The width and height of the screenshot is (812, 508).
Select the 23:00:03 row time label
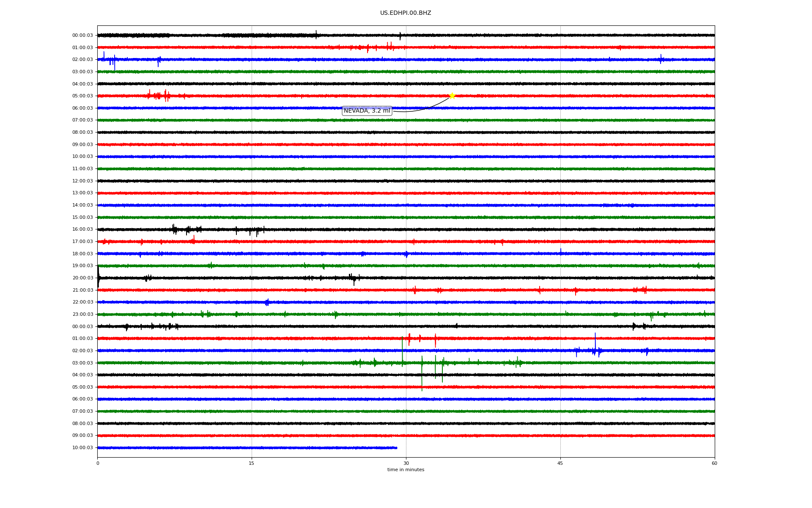(82, 315)
